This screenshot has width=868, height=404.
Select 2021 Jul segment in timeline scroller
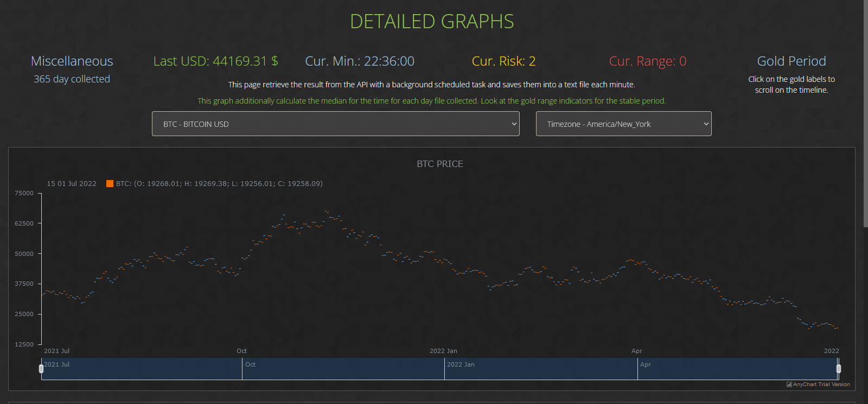(x=142, y=369)
